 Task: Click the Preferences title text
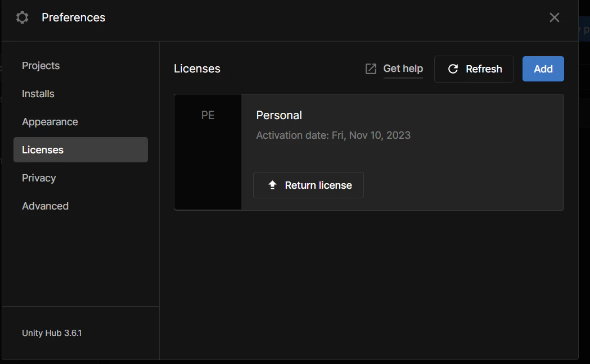click(x=73, y=17)
